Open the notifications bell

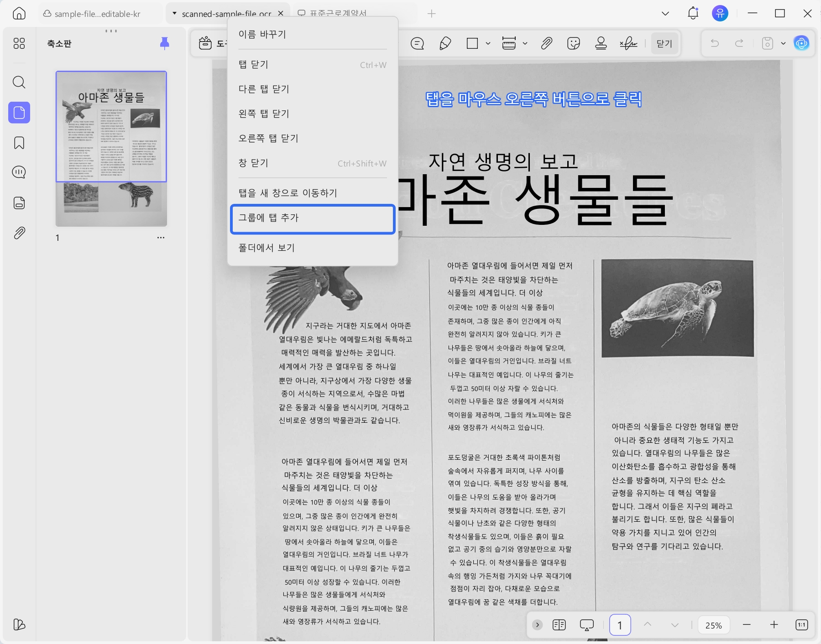[693, 14]
